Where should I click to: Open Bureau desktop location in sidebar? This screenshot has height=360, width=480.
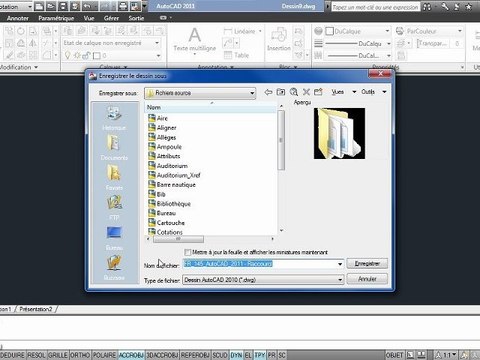point(114,238)
